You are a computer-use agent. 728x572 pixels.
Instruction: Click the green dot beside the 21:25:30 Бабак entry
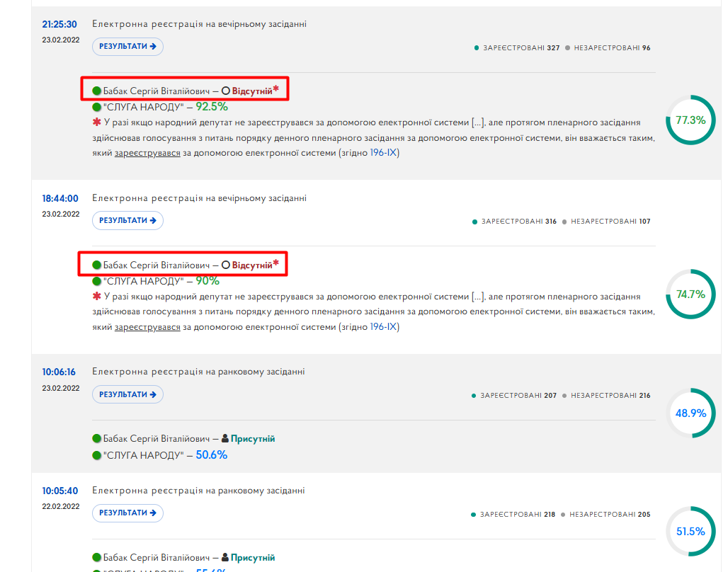tap(96, 91)
